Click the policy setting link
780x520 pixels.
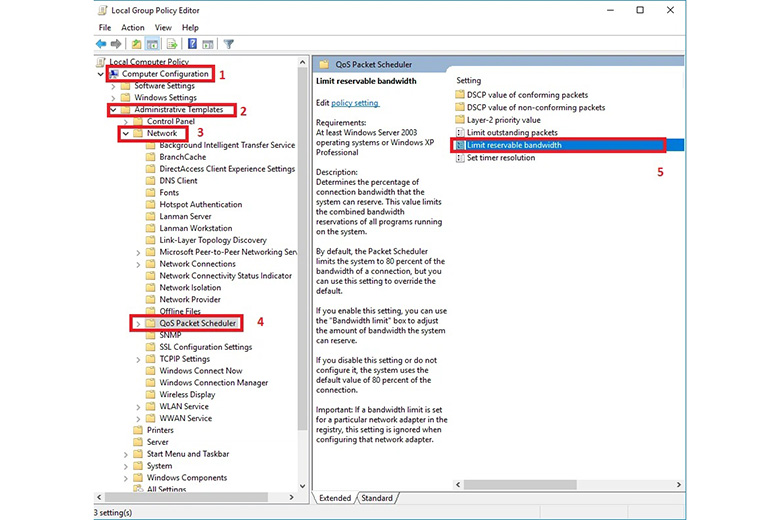355,103
